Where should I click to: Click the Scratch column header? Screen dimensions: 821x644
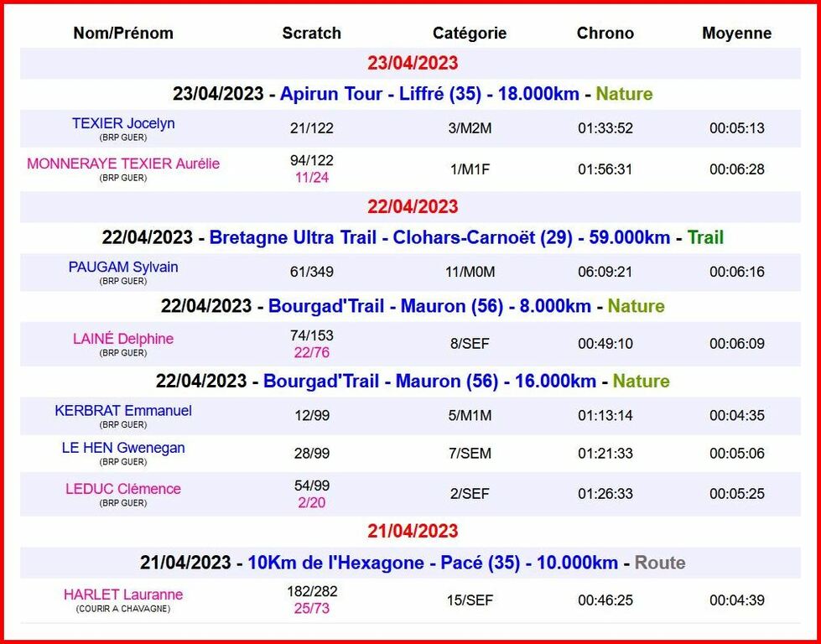click(312, 34)
